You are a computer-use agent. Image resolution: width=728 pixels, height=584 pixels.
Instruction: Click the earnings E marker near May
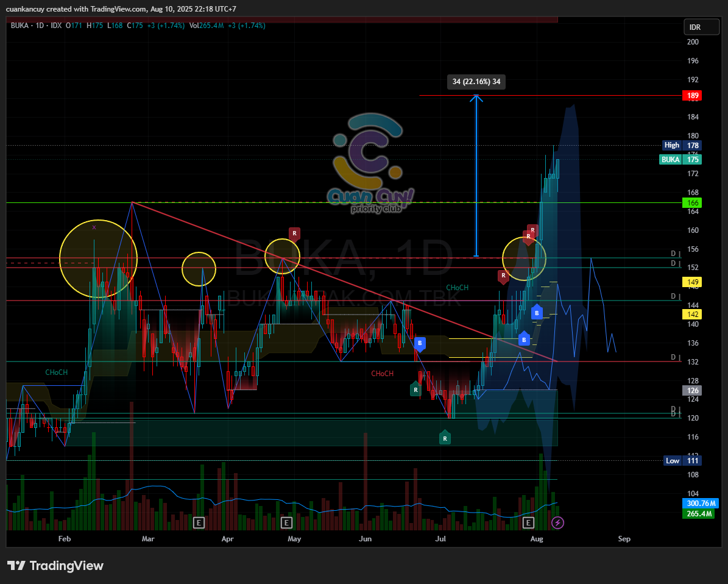[x=286, y=522]
